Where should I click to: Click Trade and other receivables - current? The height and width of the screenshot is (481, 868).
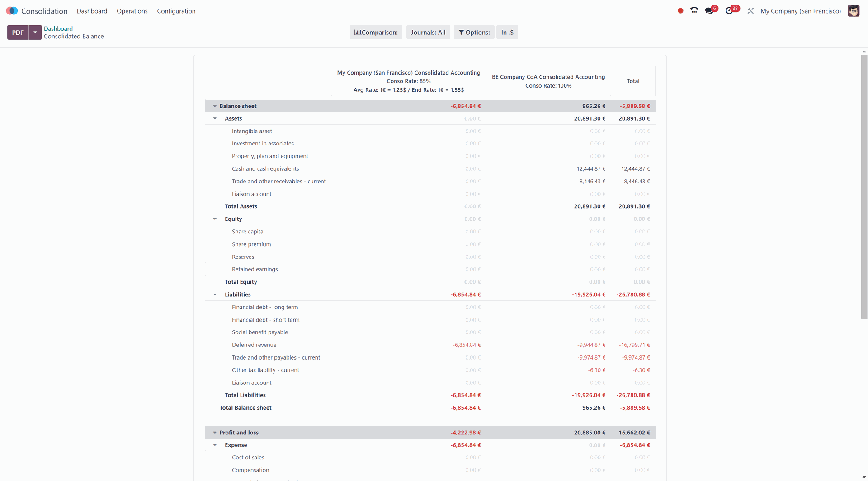point(278,182)
